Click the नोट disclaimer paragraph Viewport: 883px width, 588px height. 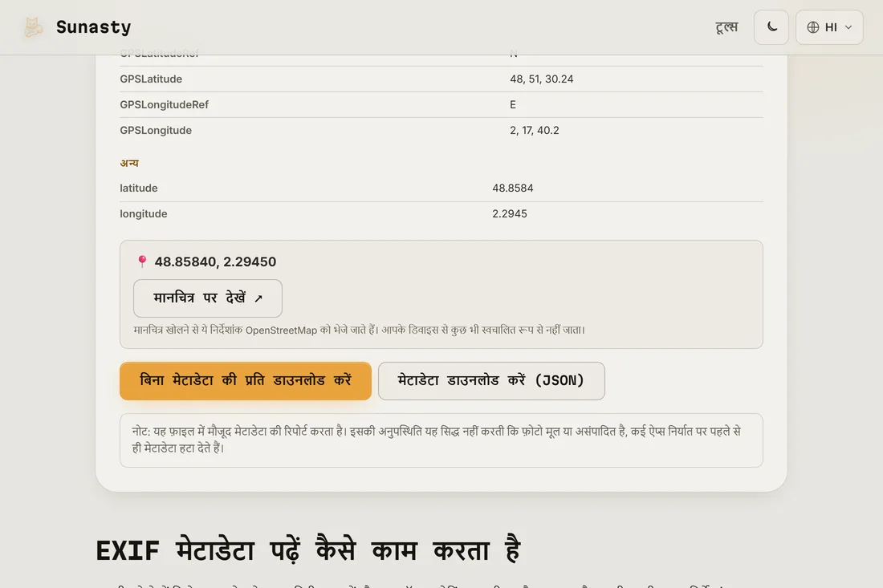pyautogui.click(x=441, y=440)
